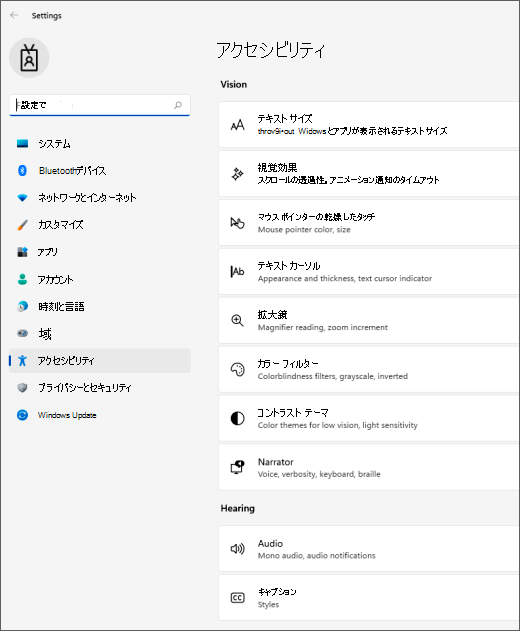This screenshot has height=631, width=520.
Task: Select アクセシビリティ in the sidebar
Action: (99, 361)
